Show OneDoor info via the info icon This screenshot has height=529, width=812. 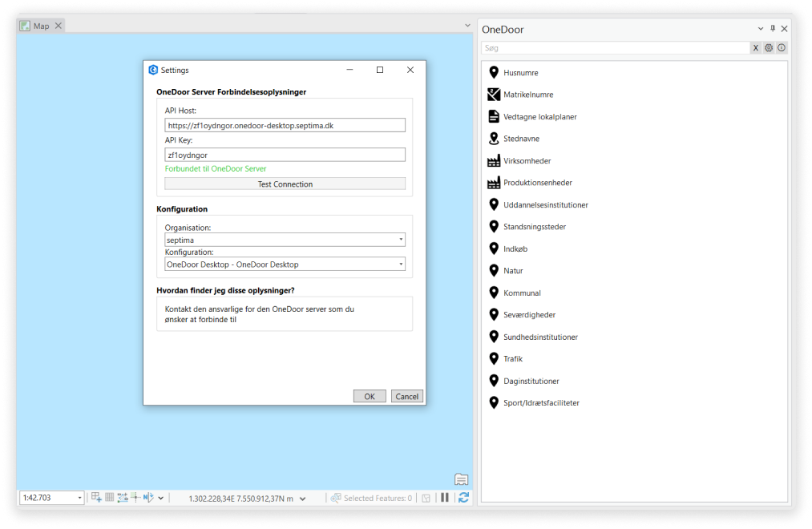[782, 47]
